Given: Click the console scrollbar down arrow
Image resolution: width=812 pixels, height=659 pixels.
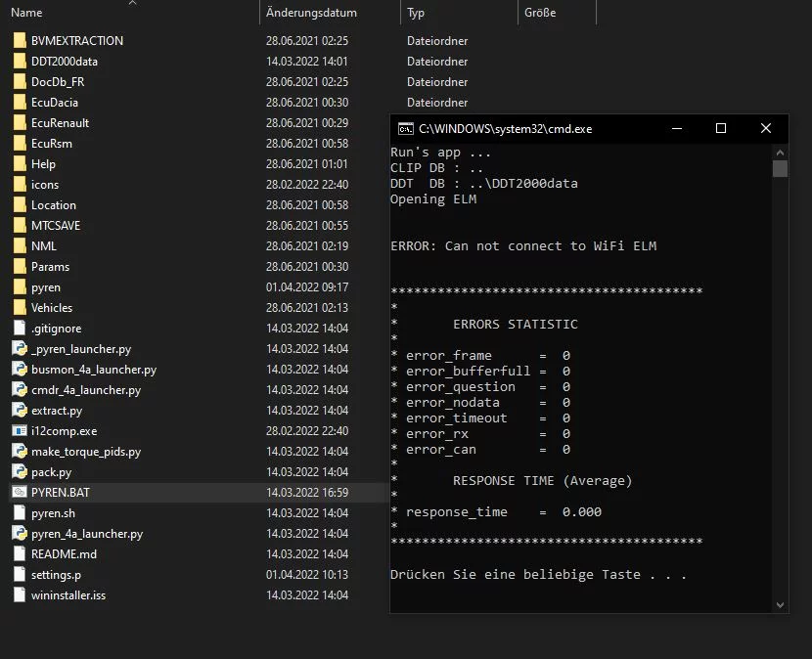Looking at the screenshot, I should coord(780,605).
